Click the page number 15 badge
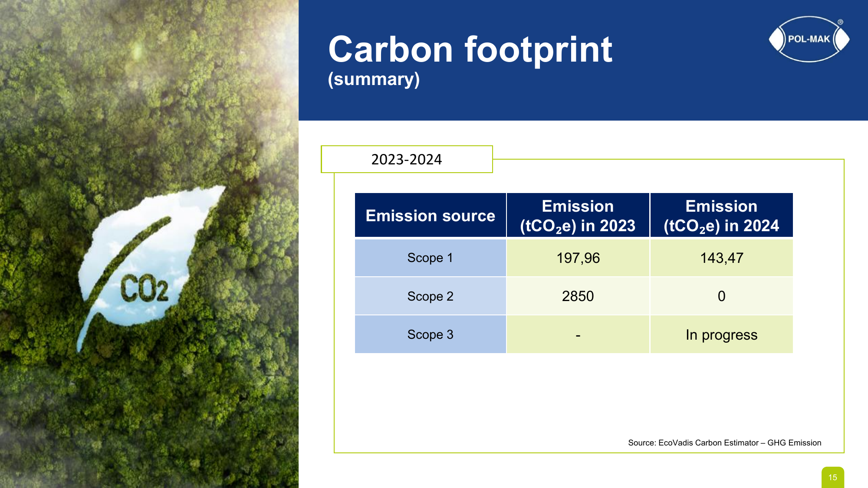The height and width of the screenshot is (488, 868). (x=832, y=477)
